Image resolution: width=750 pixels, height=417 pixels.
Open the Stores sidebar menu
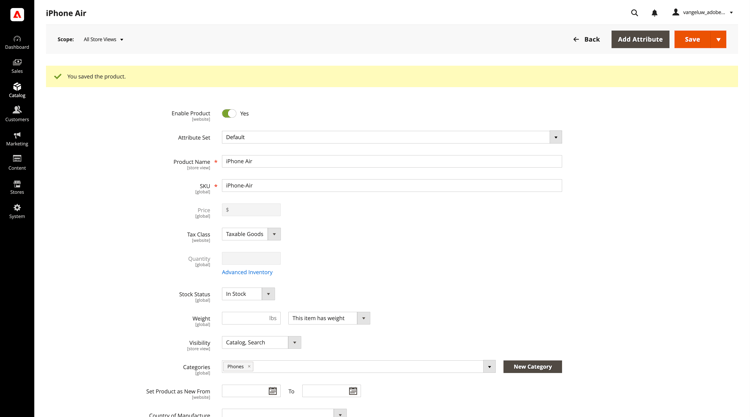tap(17, 187)
